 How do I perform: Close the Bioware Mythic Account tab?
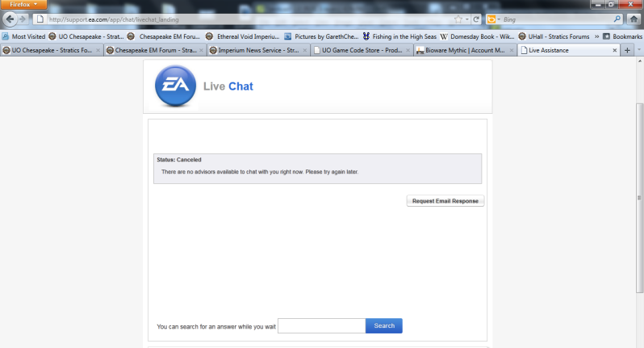[x=512, y=50]
